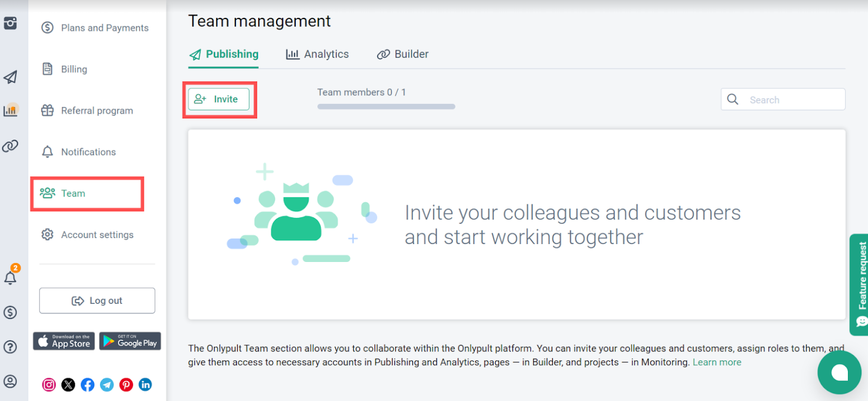Switch to the Builder tab
868x401 pixels.
click(x=403, y=54)
